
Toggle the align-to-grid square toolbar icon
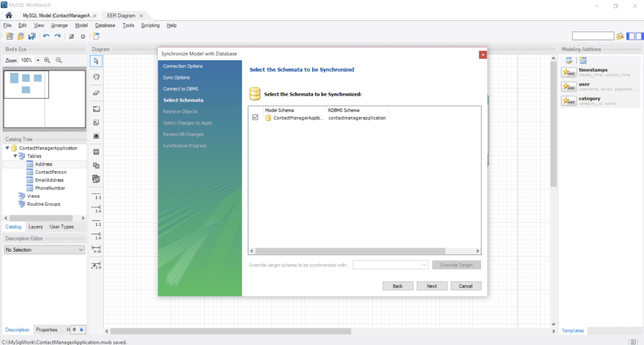coord(82,36)
